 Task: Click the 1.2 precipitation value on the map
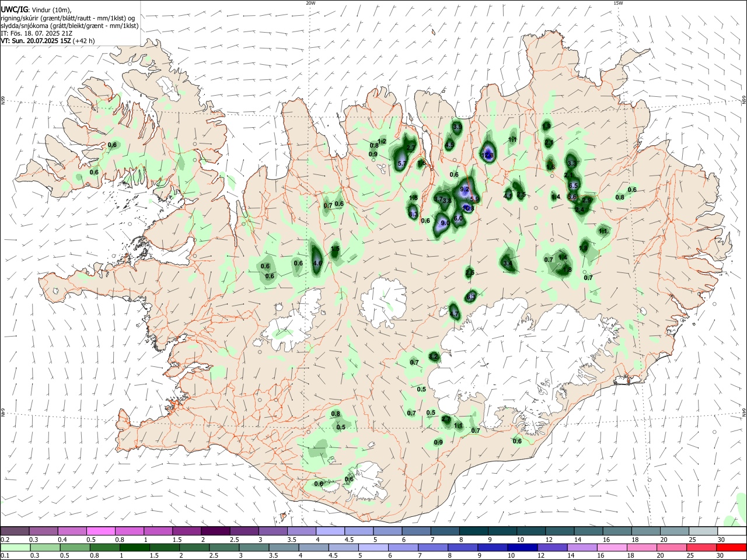click(382, 141)
